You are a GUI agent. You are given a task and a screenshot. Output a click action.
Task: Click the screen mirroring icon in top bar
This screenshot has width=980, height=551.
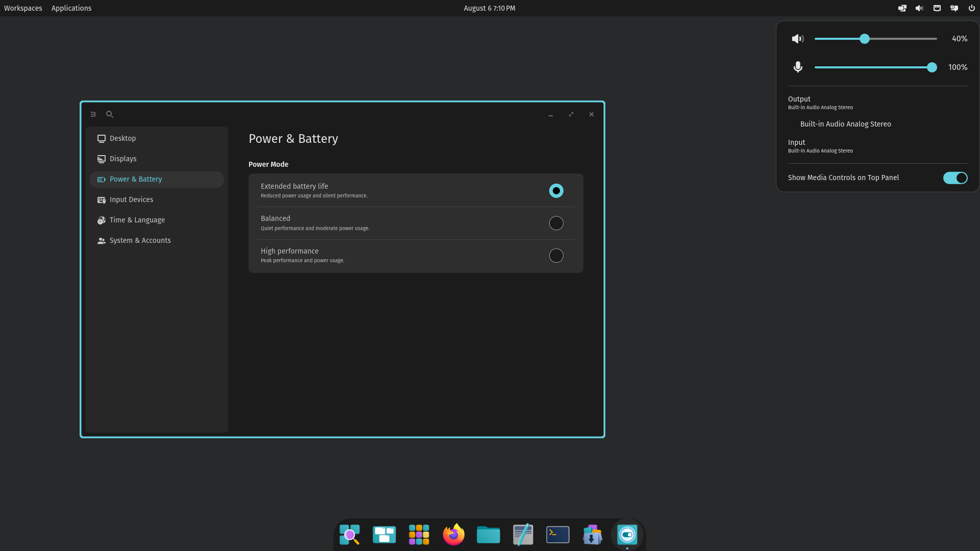click(x=902, y=8)
